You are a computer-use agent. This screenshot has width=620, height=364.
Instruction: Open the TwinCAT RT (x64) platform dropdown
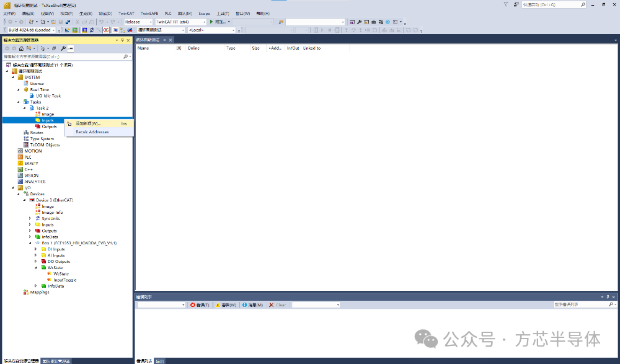[180, 22]
